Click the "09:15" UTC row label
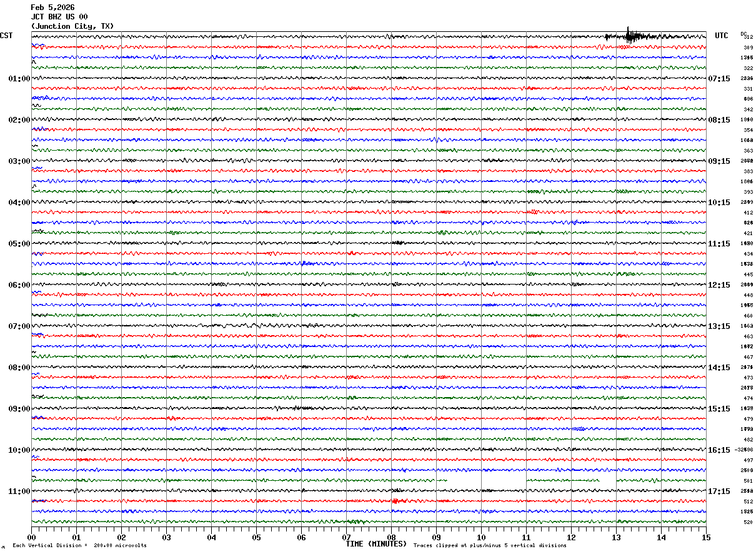 [719, 161]
